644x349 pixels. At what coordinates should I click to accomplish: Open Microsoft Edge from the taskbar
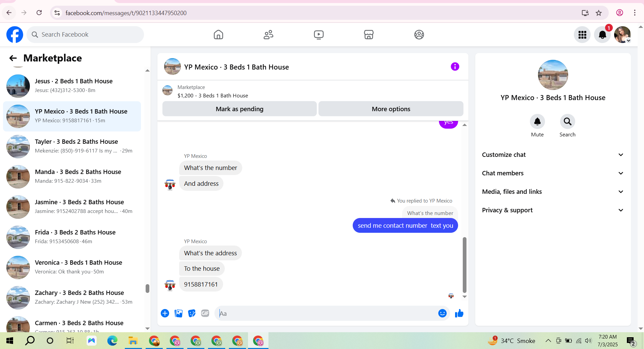112,341
